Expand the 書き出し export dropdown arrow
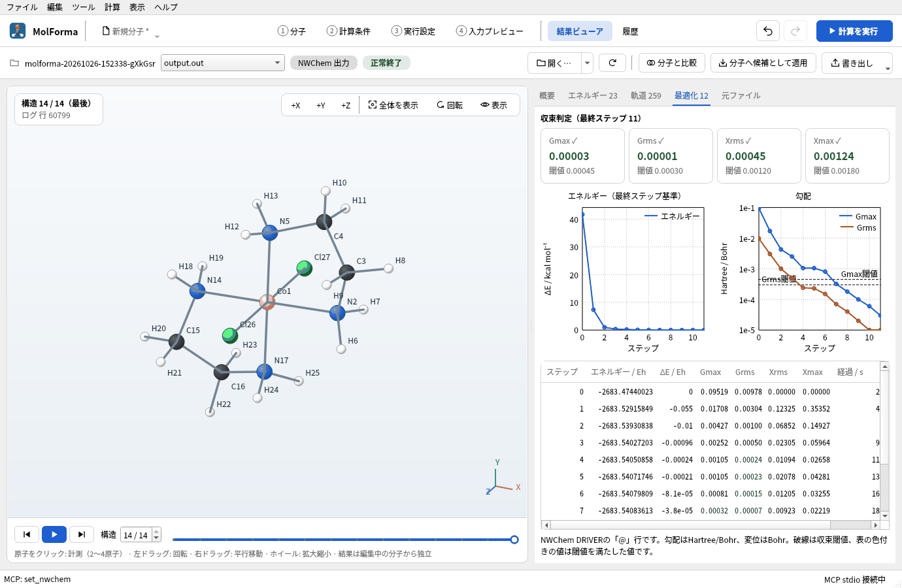 [x=888, y=68]
